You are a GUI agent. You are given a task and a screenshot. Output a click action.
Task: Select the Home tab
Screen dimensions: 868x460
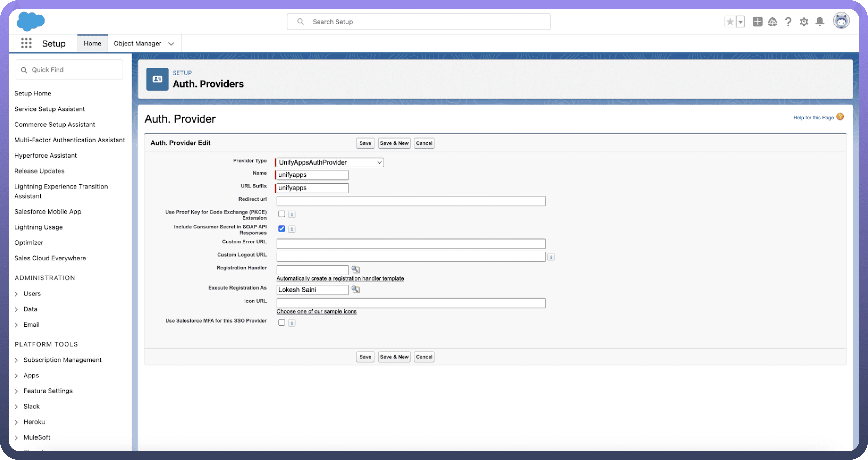coord(92,43)
